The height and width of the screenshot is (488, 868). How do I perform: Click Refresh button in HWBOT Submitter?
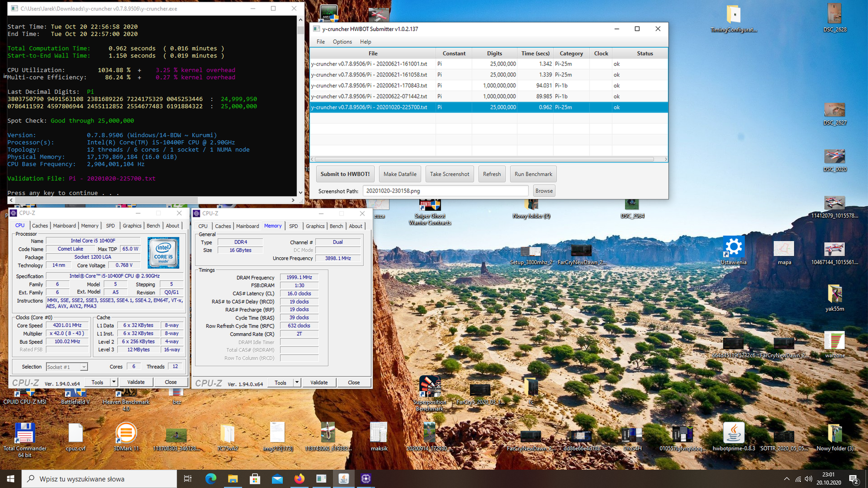pos(492,174)
